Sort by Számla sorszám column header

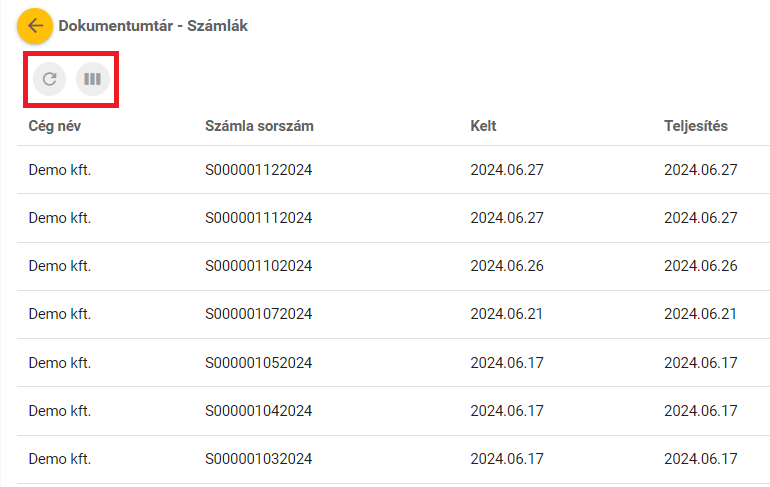coord(260,126)
